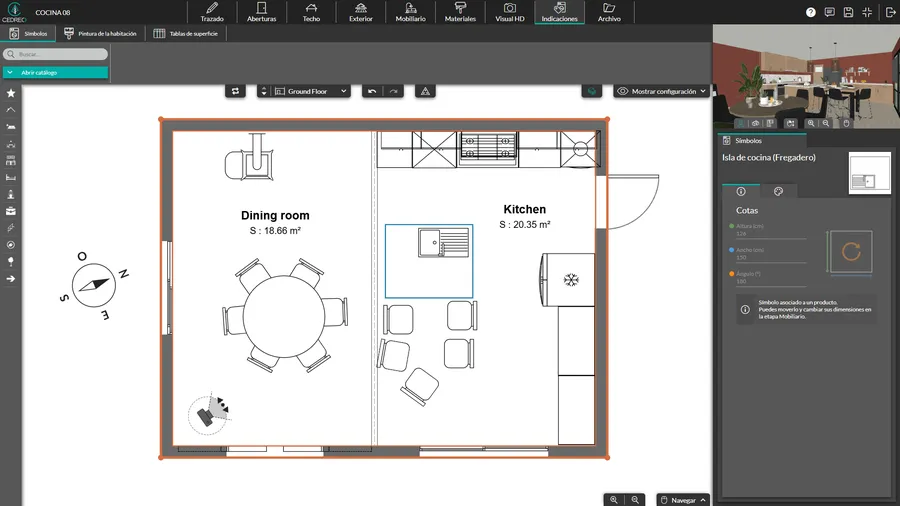Click the Aberturas door icon

point(261,8)
